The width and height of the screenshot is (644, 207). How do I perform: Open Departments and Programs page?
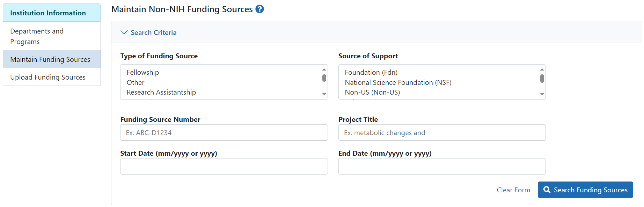52,36
